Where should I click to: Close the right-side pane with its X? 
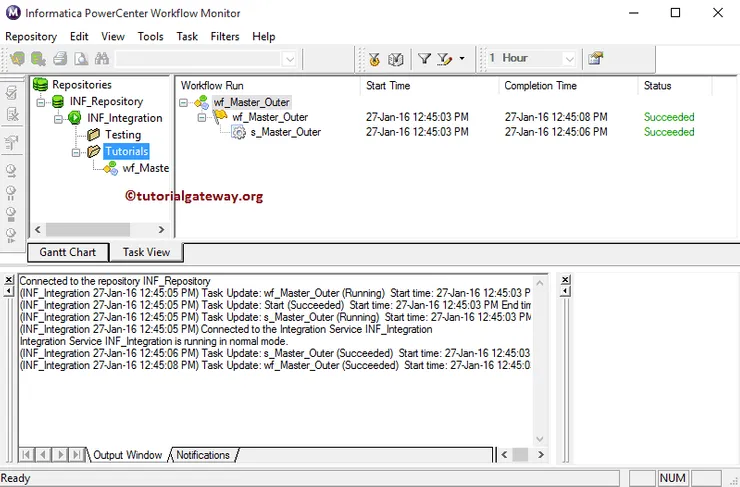pos(565,279)
